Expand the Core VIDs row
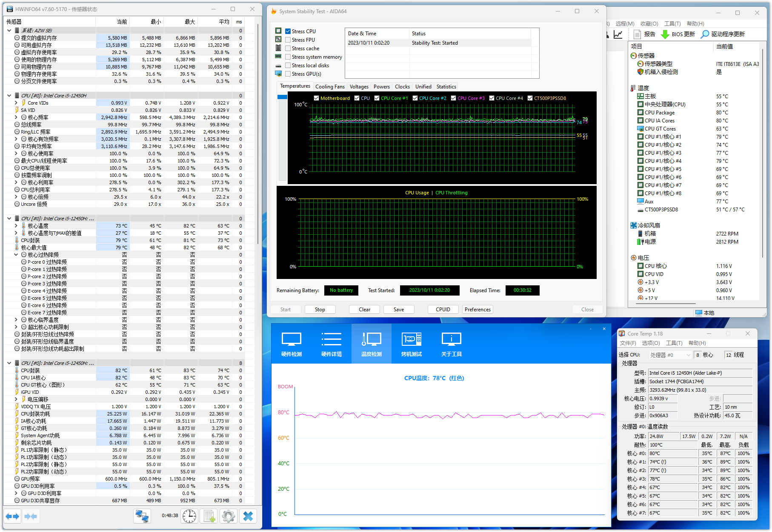Image resolution: width=772 pixels, height=532 pixels. point(16,103)
